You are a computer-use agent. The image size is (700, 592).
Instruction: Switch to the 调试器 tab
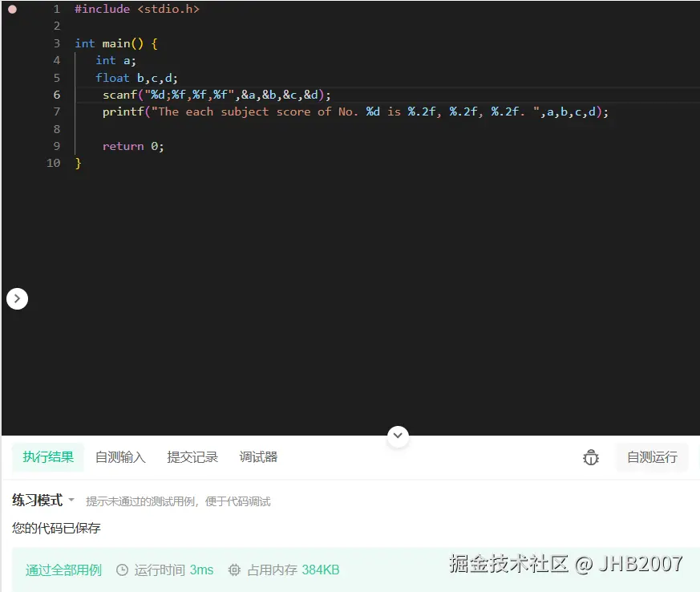point(257,457)
